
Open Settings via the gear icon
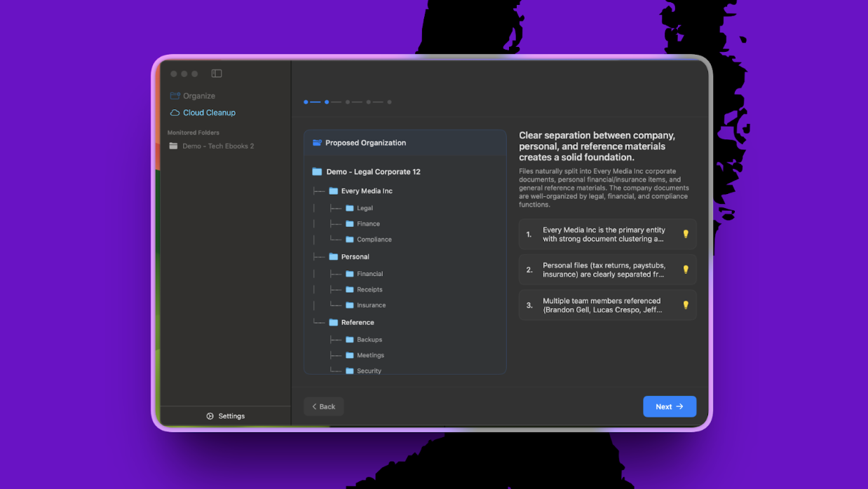click(x=208, y=415)
